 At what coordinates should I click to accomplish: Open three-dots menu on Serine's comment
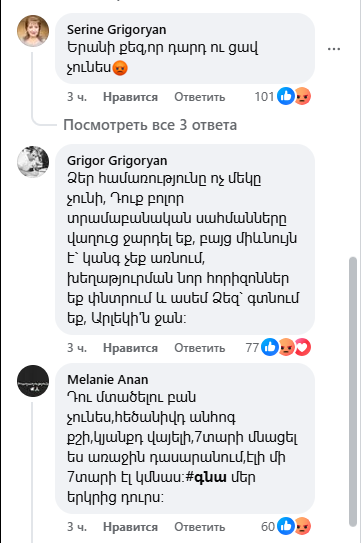coord(334,49)
